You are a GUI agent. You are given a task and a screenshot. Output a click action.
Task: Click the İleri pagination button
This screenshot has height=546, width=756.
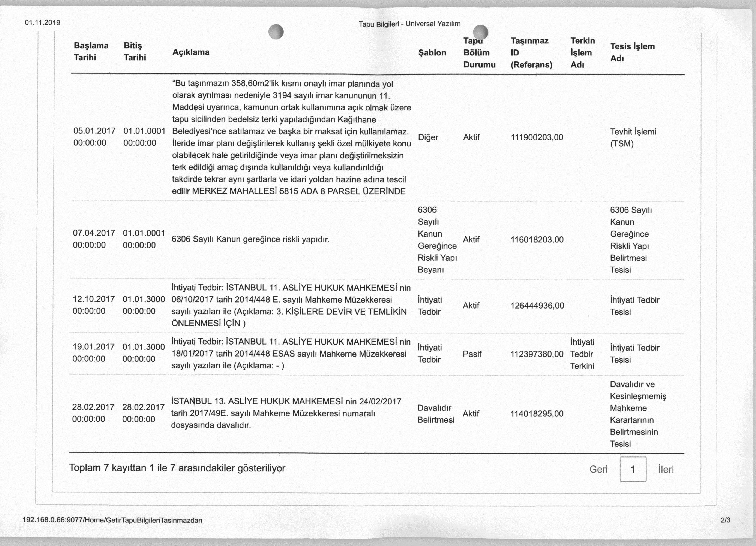[x=666, y=469]
